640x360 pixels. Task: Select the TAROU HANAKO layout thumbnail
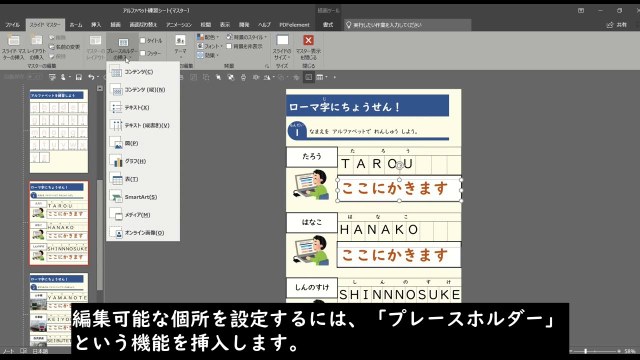59,223
